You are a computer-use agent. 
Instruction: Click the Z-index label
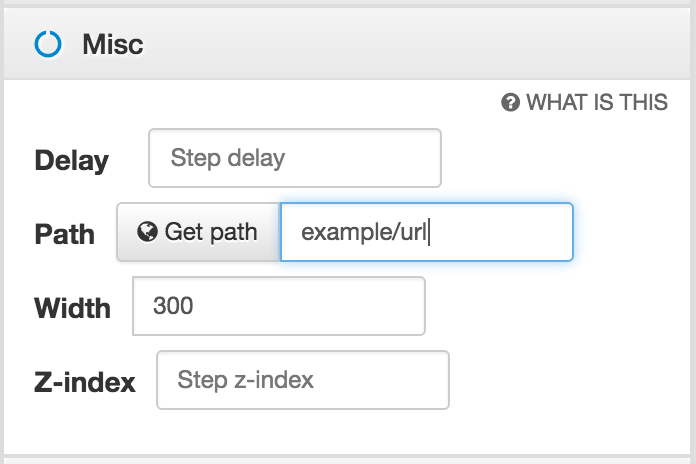[x=84, y=382]
